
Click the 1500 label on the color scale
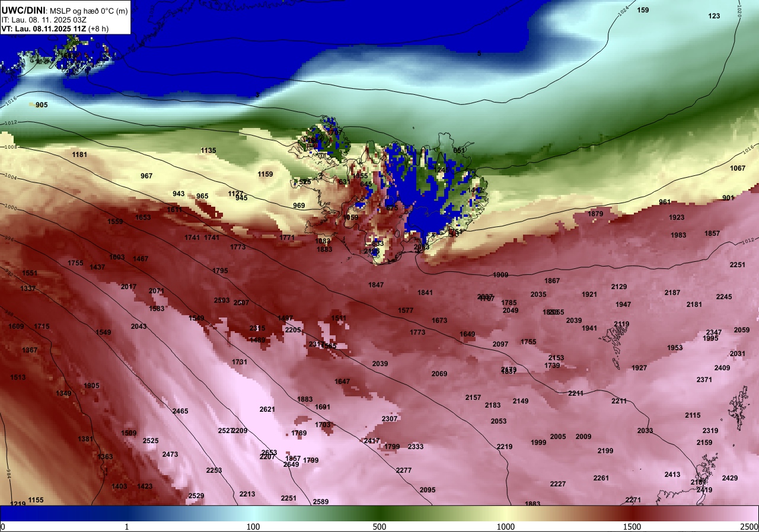[x=632, y=527]
